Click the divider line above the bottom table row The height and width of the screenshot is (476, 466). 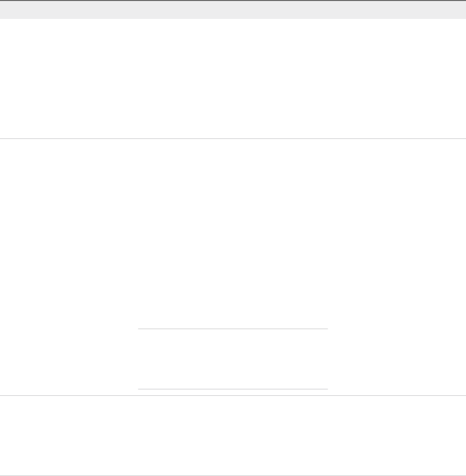[x=233, y=396]
